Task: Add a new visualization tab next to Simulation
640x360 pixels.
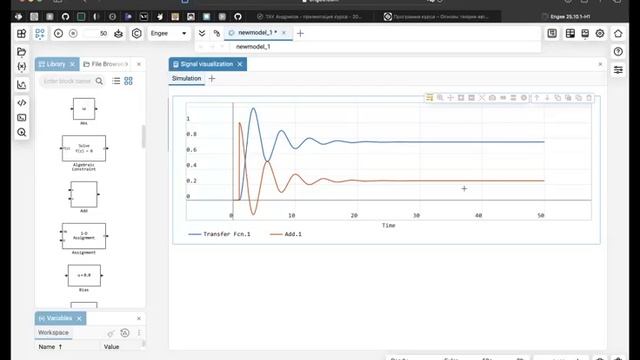Action: (212, 79)
